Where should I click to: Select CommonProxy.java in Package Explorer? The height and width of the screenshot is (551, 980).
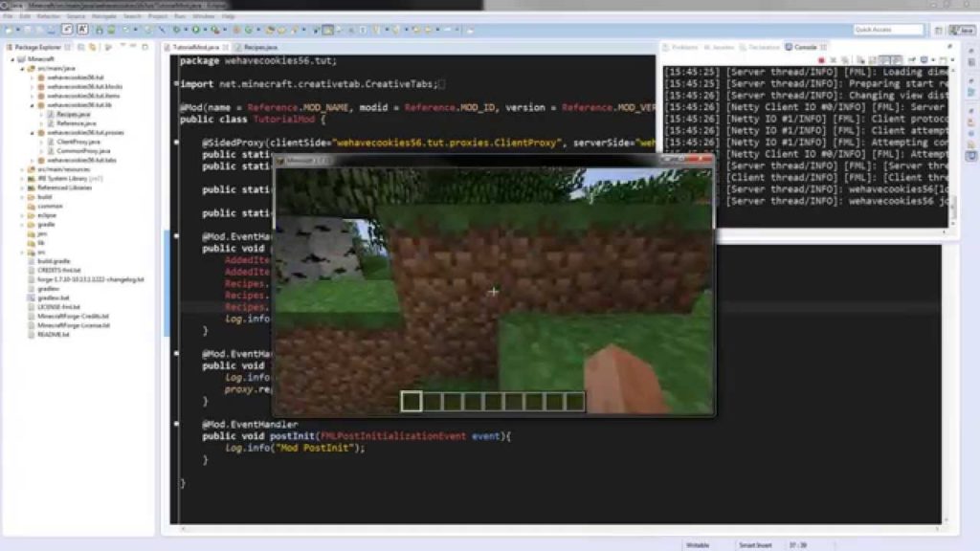83,151
